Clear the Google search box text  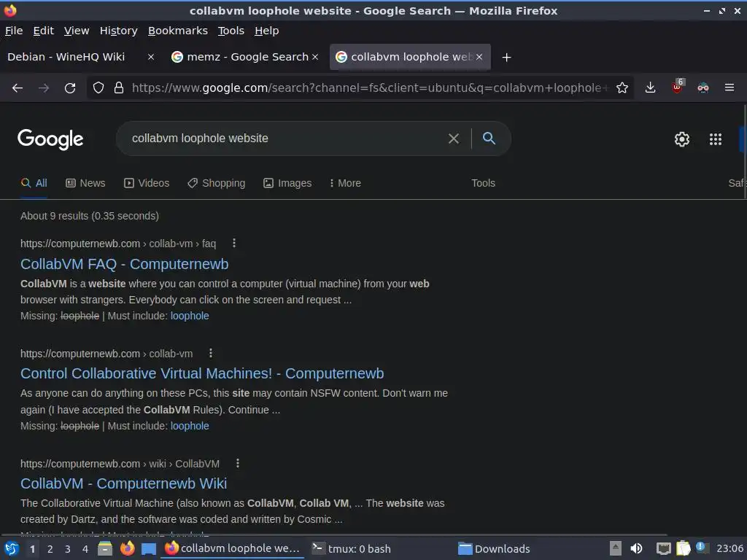454,139
